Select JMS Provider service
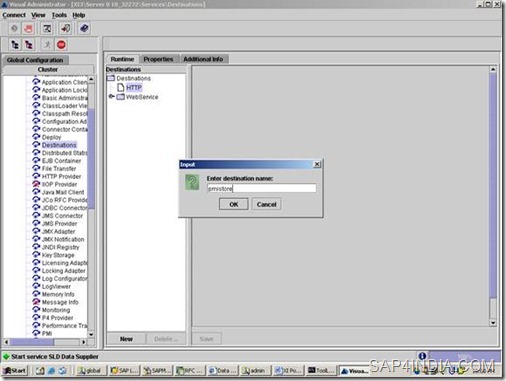This screenshot has height=381, width=506. point(59,224)
